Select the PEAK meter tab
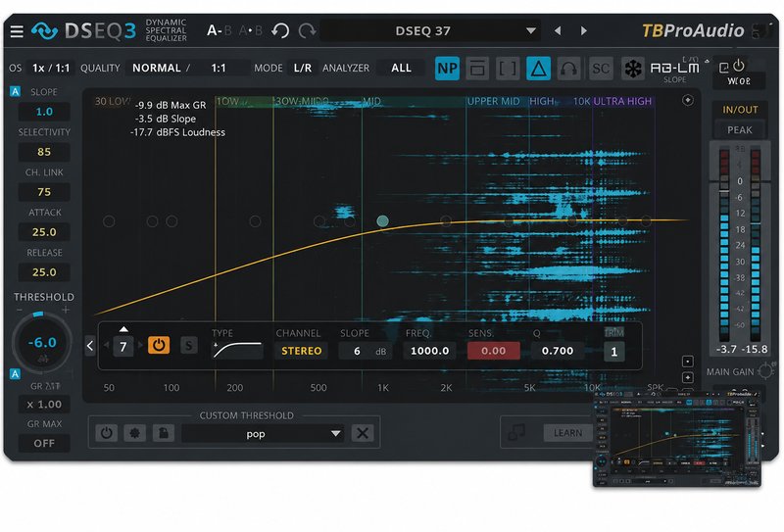This screenshot has width=784, height=532. pos(740,130)
